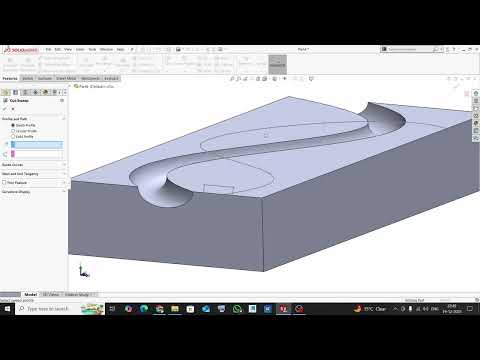Click the rectangular sketch profile on the model
This screenshot has width=480, height=360.
click(x=218, y=189)
